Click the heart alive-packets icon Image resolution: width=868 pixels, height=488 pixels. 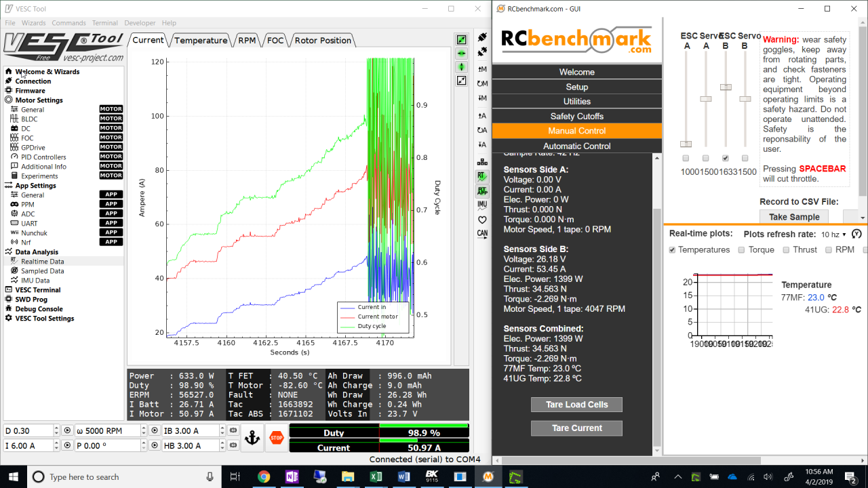[x=482, y=220]
